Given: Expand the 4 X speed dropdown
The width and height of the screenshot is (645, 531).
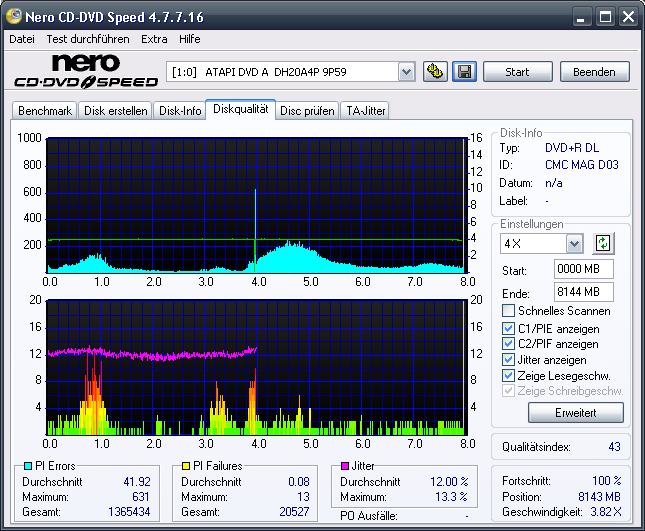Looking at the screenshot, I should [574, 244].
